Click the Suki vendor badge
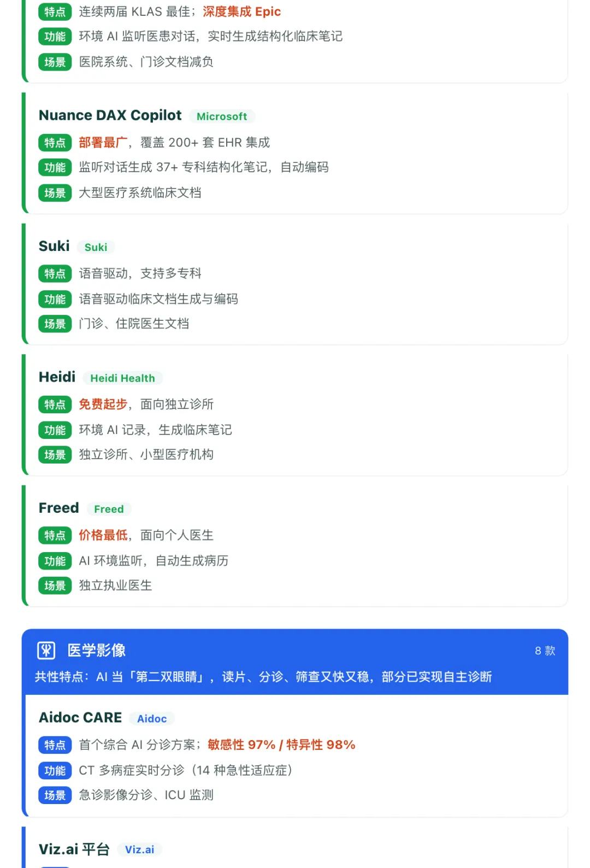 tap(96, 247)
